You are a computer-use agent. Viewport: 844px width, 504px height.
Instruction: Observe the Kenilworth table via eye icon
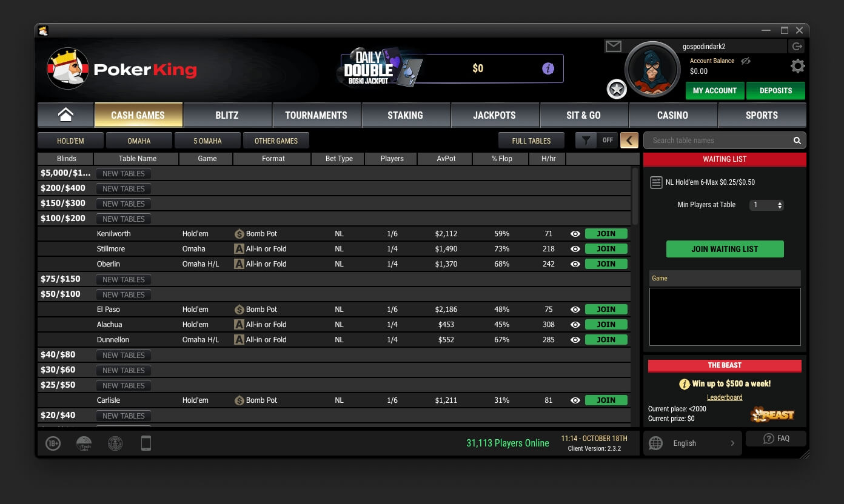click(575, 234)
